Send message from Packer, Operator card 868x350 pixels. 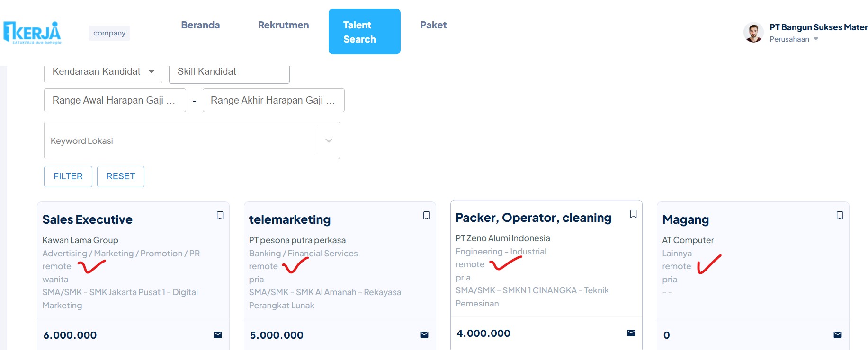(631, 333)
